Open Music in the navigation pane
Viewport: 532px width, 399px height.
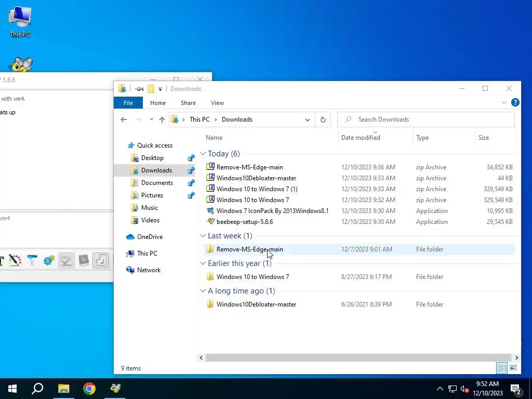click(149, 208)
